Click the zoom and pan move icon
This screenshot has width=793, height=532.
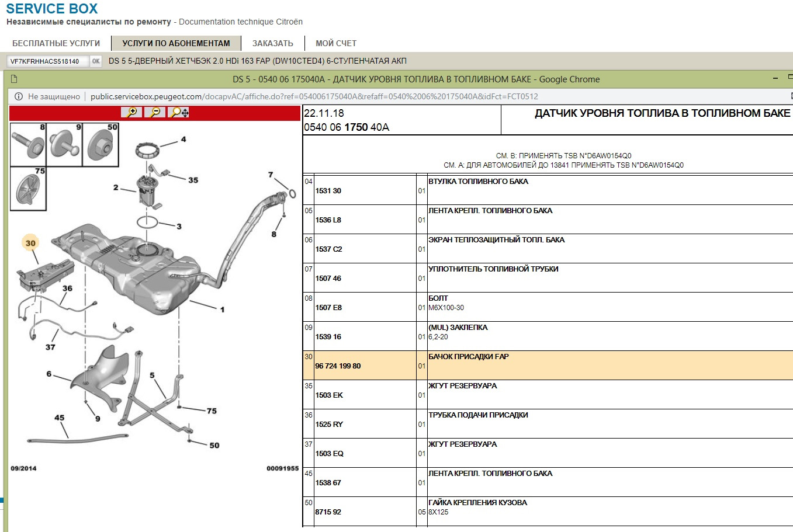tap(178, 112)
